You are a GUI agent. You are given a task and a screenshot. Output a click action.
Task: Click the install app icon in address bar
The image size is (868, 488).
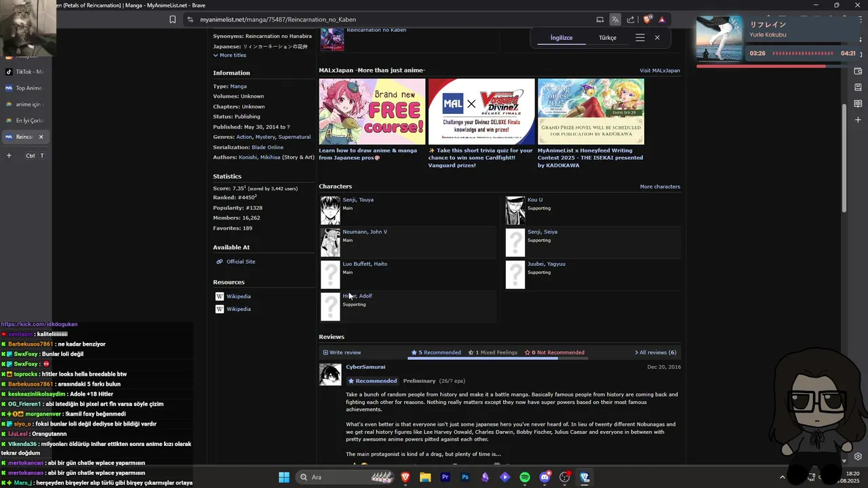pyautogui.click(x=600, y=20)
